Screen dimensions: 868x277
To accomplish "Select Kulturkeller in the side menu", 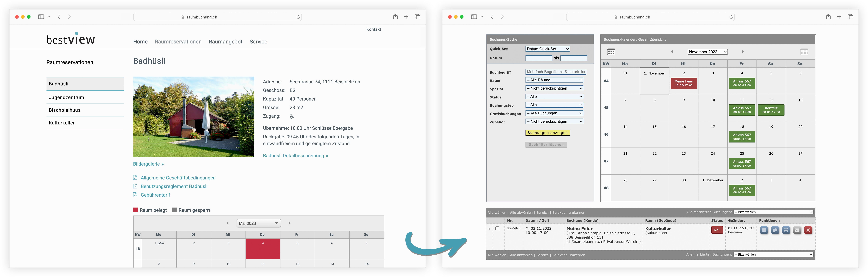I will coord(85,123).
